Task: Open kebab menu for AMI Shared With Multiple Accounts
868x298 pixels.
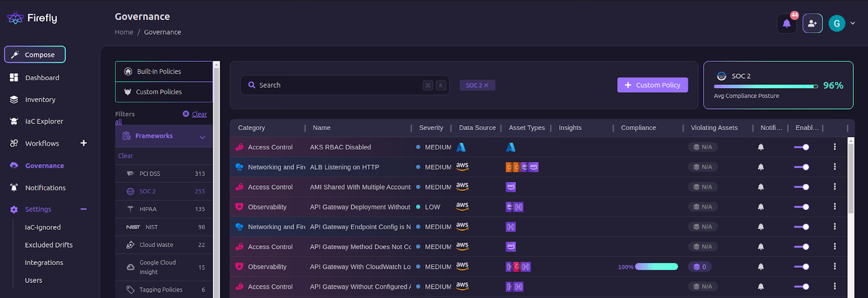Action: pyautogui.click(x=834, y=187)
